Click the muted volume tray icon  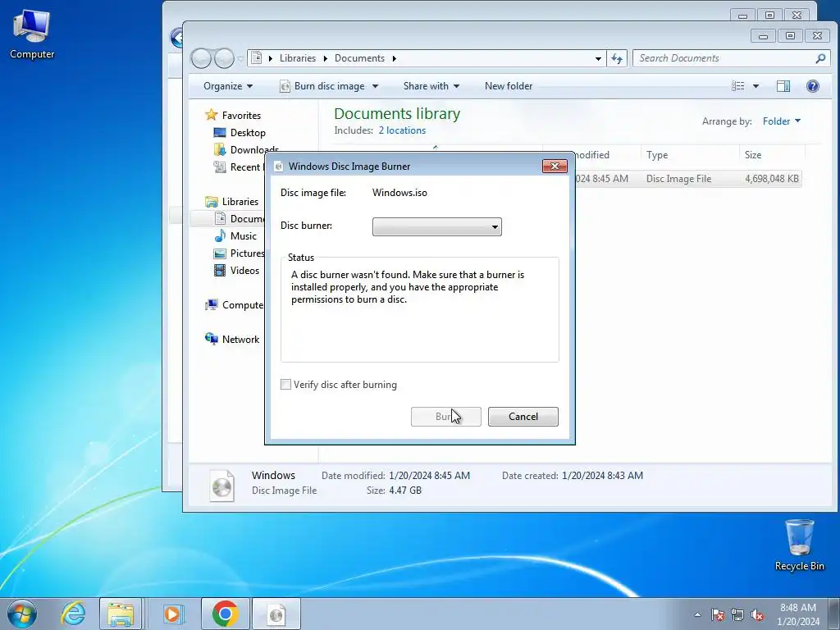point(757,614)
